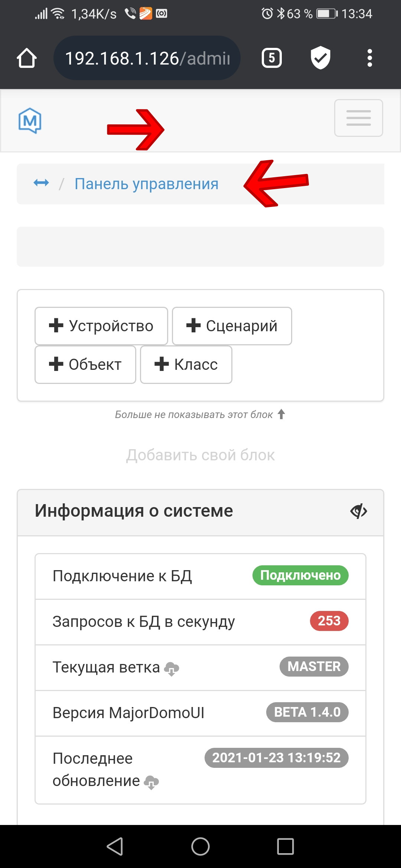The image size is (401, 868).
Task: Tap the MajorDoMo logo icon
Action: [x=30, y=121]
